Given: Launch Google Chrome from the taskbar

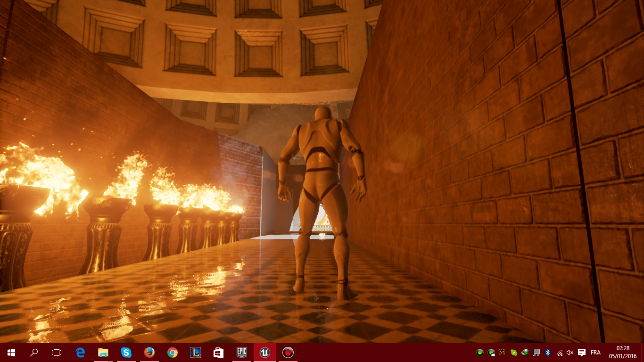Looking at the screenshot, I should pyautogui.click(x=173, y=353).
